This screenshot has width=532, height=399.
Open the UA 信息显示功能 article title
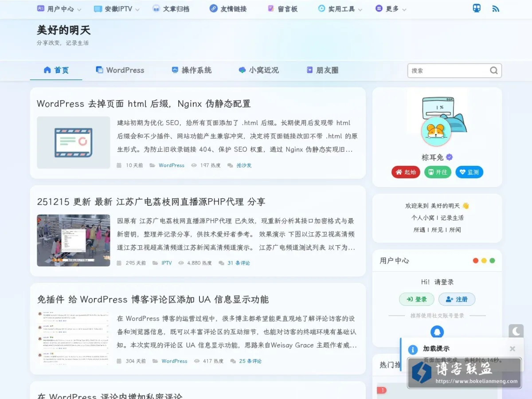153,300
